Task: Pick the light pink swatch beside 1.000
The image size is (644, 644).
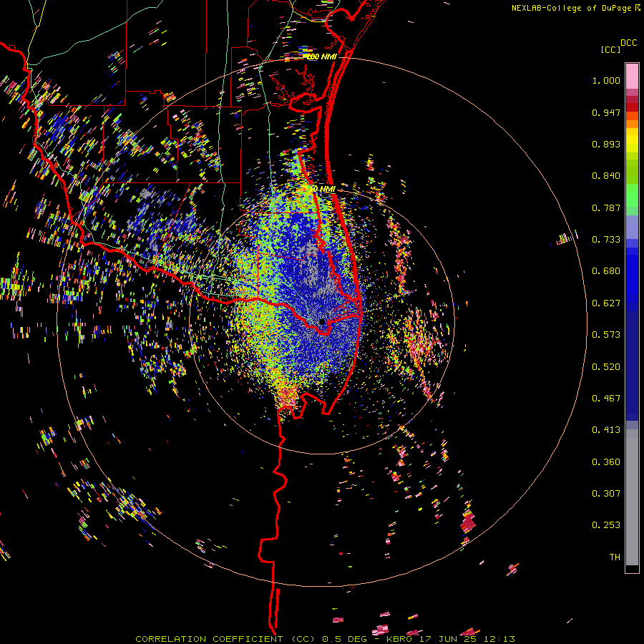Action: click(x=632, y=77)
